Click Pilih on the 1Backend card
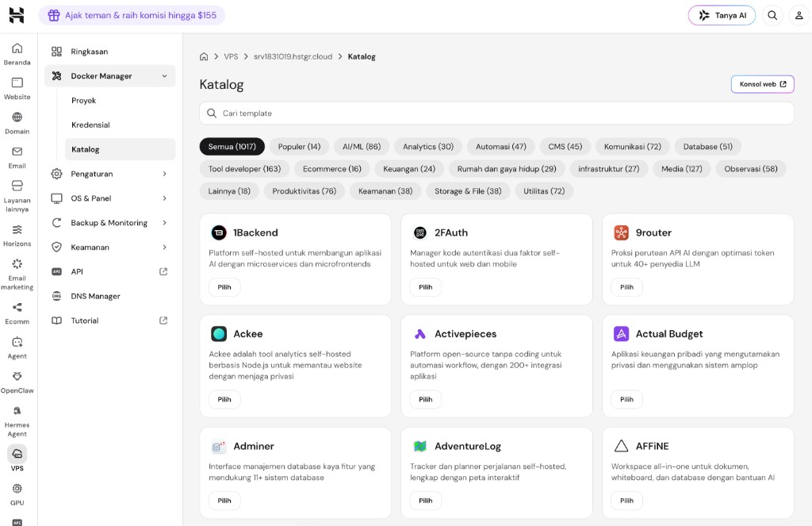This screenshot has width=812, height=526. pyautogui.click(x=224, y=287)
